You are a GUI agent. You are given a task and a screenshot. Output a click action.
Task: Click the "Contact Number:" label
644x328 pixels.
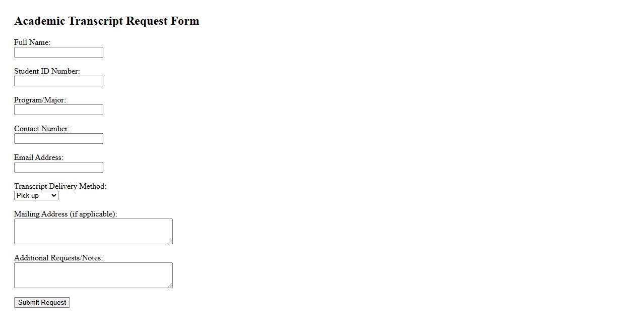click(x=42, y=129)
